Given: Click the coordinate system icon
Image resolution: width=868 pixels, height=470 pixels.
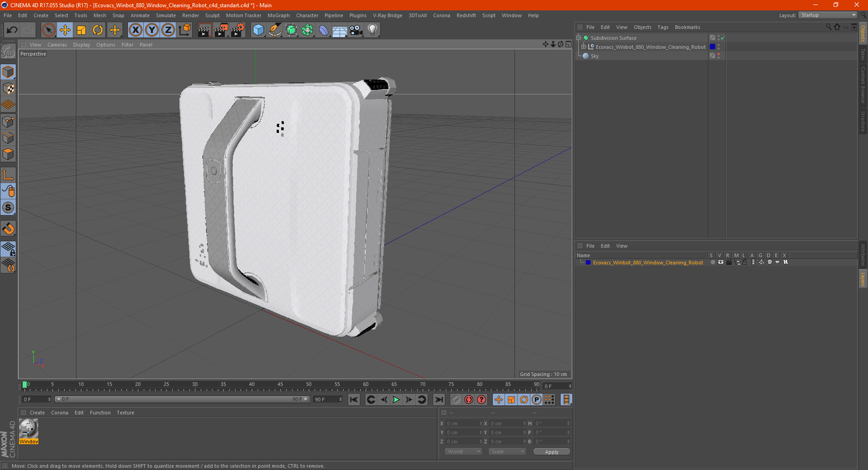Looking at the screenshot, I should [185, 30].
